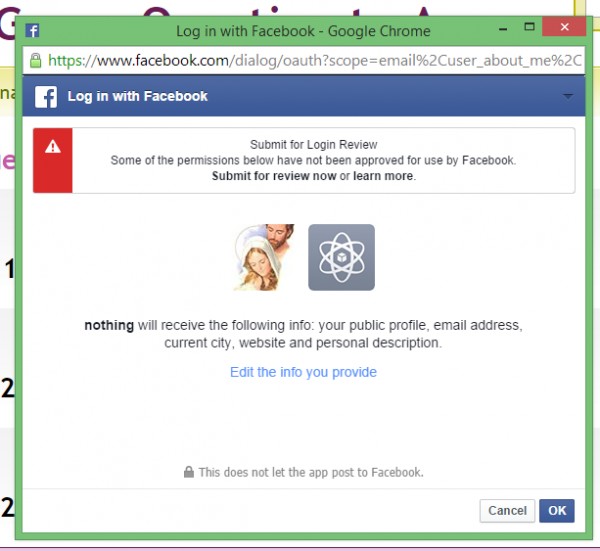600x551 pixels.
Task: Click the green SSL padlock icon
Action: 36,60
